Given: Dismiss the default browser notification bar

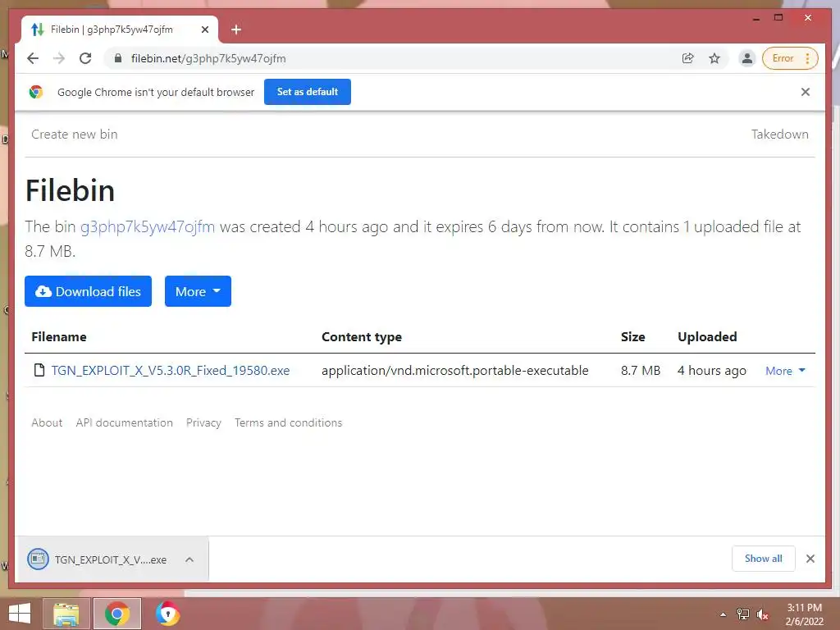Looking at the screenshot, I should coord(806,92).
